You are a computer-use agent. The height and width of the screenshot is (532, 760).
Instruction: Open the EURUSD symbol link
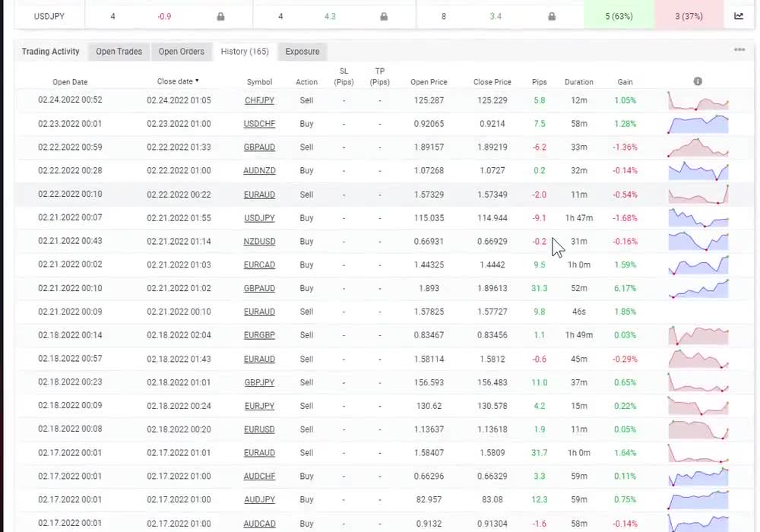click(x=259, y=429)
